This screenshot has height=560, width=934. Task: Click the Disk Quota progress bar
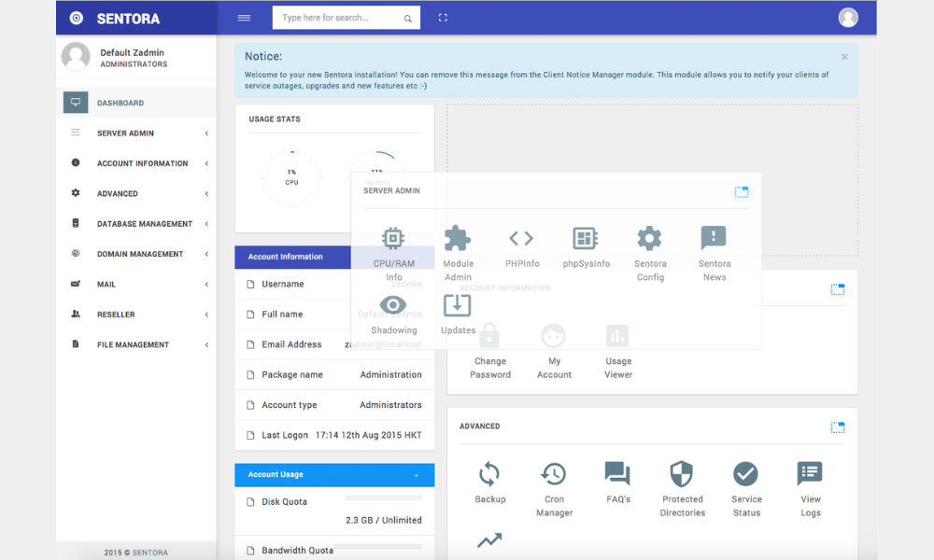tap(384, 497)
